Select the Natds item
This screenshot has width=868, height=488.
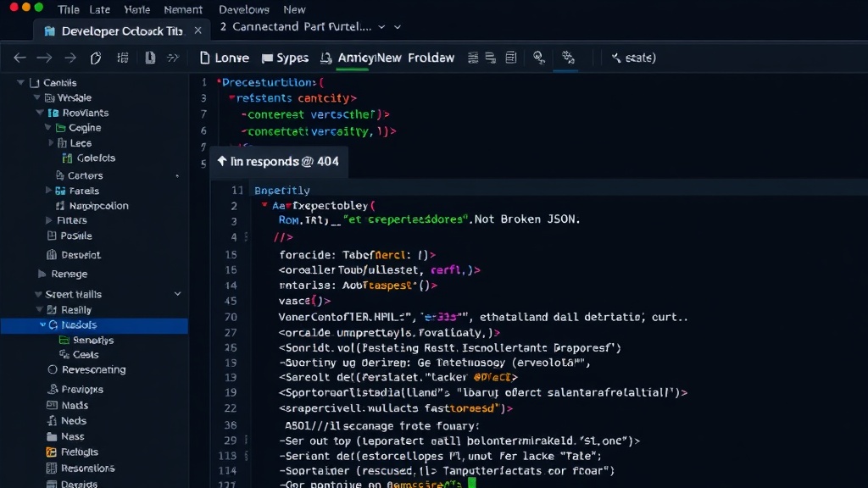pos(68,406)
